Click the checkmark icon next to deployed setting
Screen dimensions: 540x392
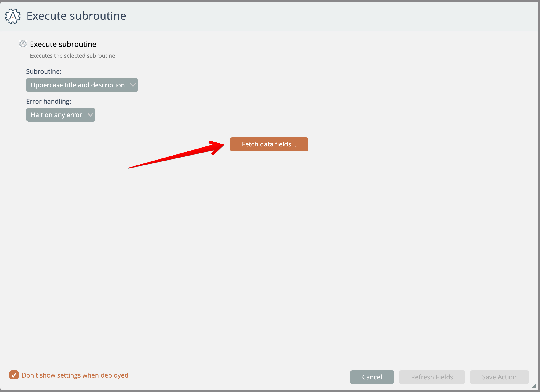(x=14, y=375)
